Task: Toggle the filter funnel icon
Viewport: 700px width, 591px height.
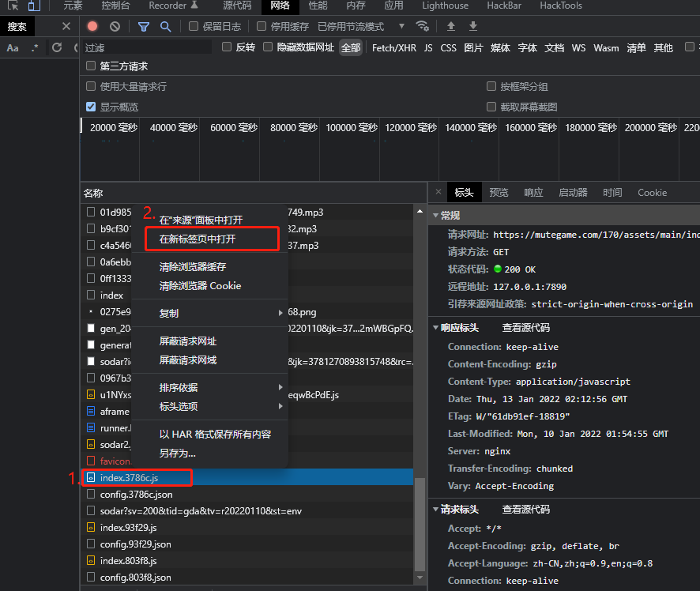Action: pyautogui.click(x=144, y=26)
